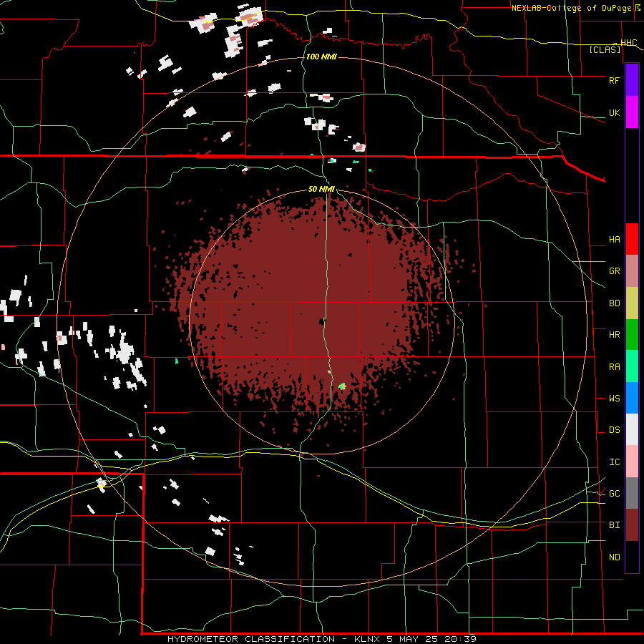Image resolution: width=644 pixels, height=644 pixels.
Task: Click the 20:39 timestamp
Action: 460,639
